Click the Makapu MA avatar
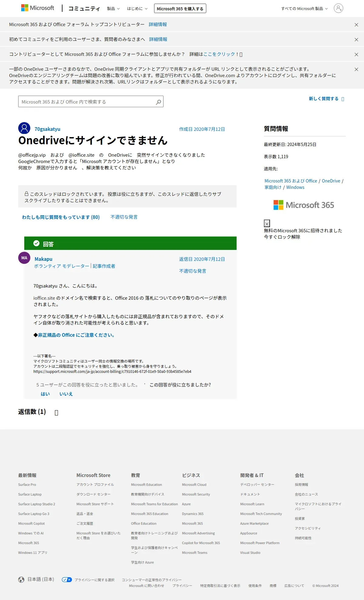This screenshot has width=364, height=600. tap(24, 258)
